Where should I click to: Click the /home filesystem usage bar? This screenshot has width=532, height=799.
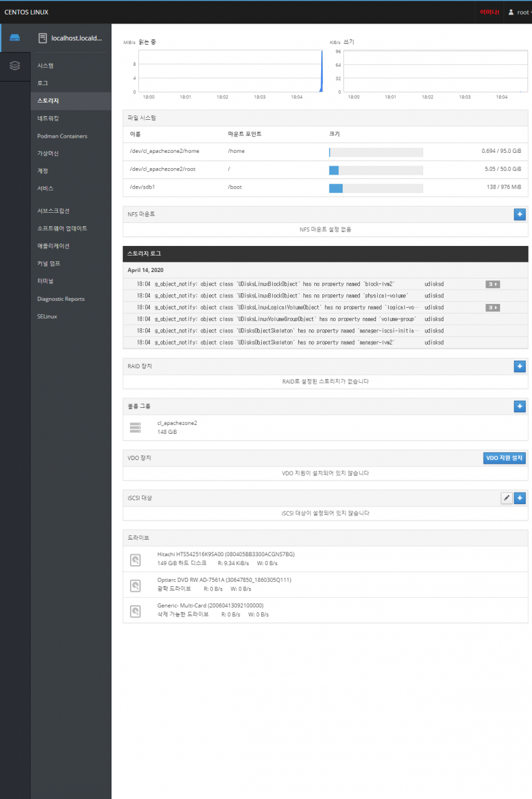point(375,152)
